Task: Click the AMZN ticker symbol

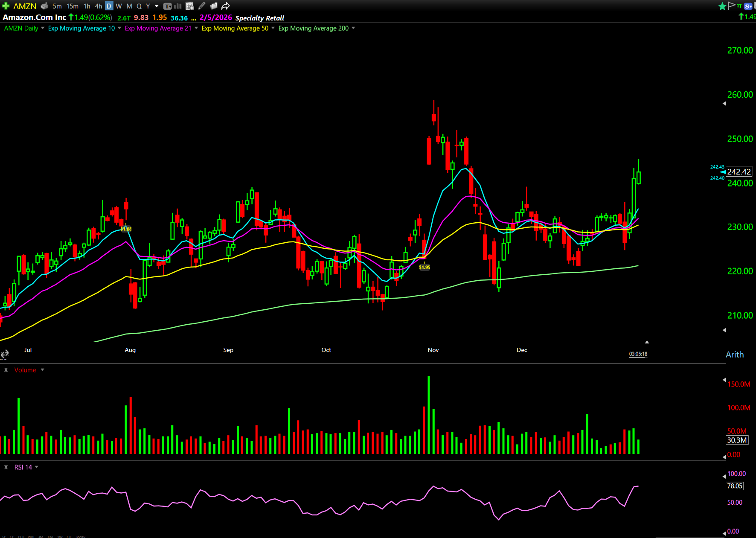Action: coord(25,6)
